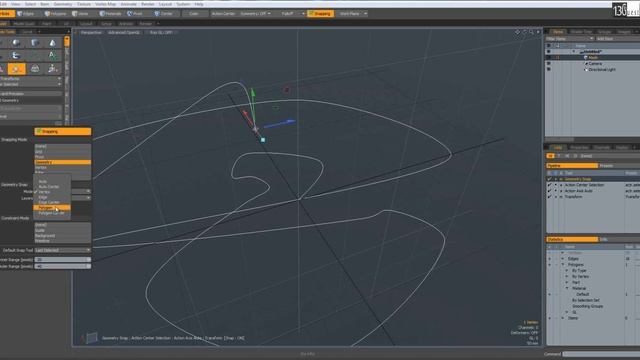Click the Ray GL Off viewport button

[161, 32]
